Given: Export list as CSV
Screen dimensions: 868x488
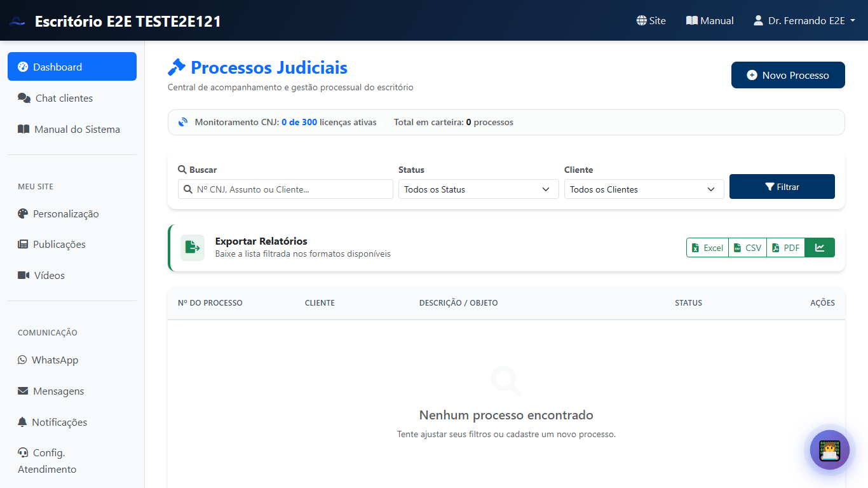Looking at the screenshot, I should (747, 248).
